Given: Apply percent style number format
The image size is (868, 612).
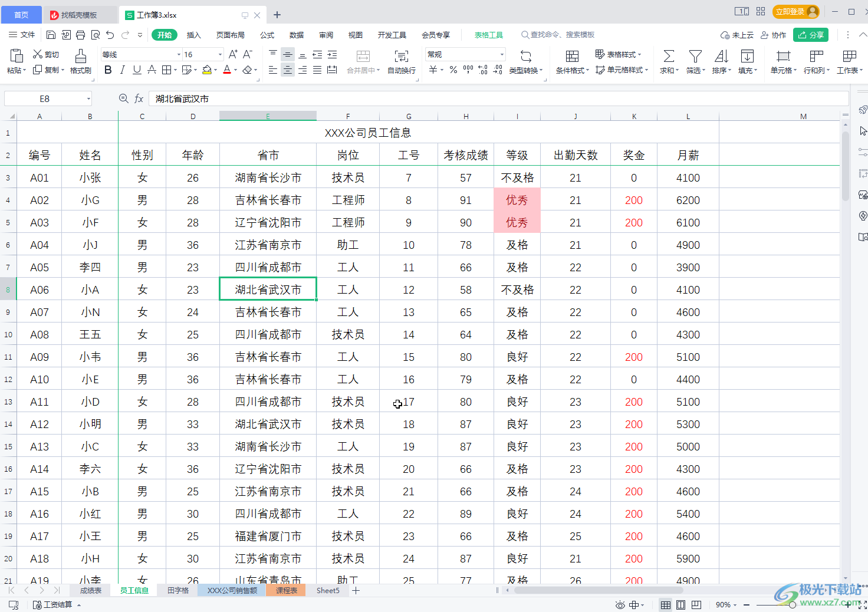Looking at the screenshot, I should coord(453,70).
